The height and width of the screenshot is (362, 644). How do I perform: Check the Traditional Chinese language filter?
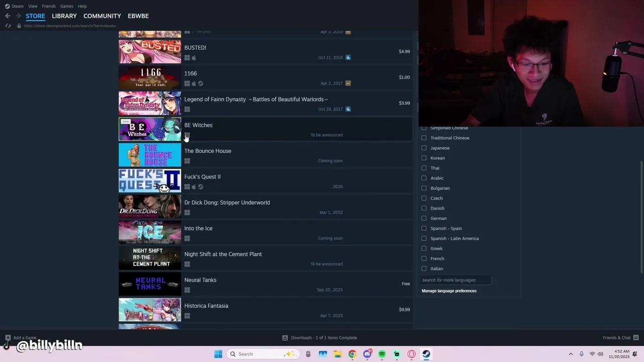coord(424,138)
